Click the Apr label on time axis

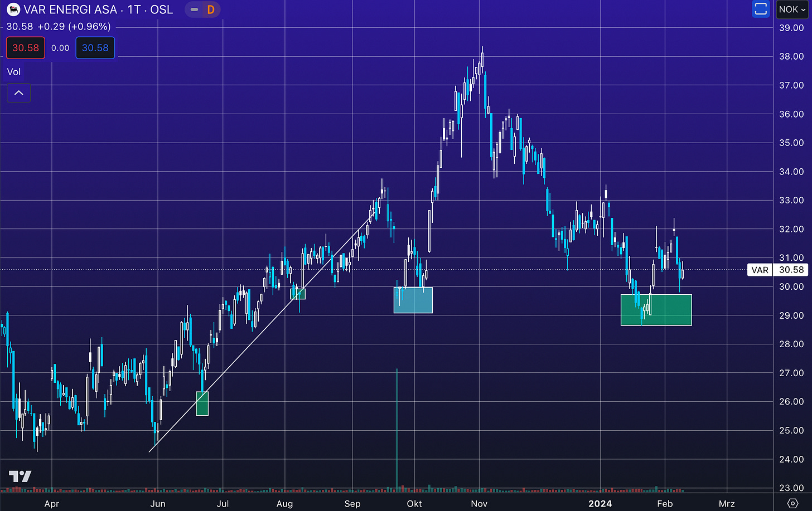51,504
